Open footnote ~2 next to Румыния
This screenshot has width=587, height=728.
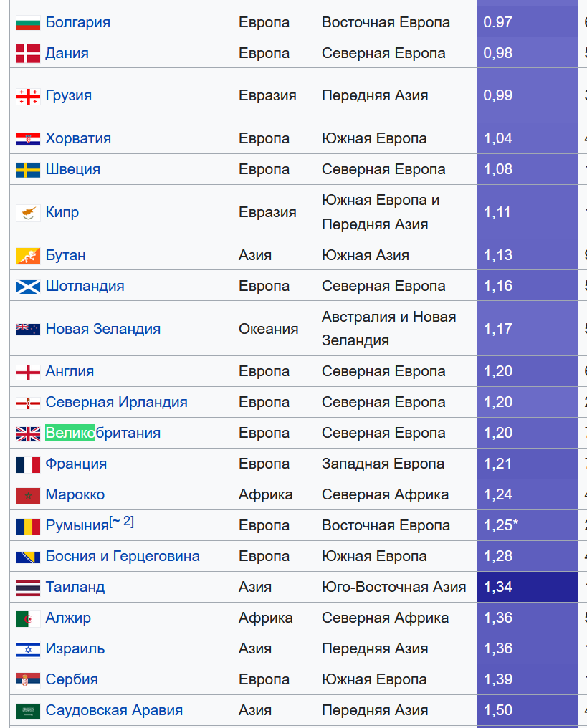coord(122,522)
